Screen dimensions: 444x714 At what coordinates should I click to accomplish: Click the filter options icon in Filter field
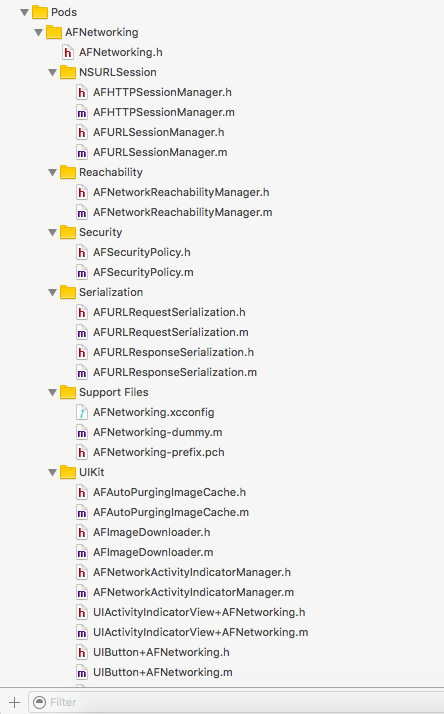40,702
